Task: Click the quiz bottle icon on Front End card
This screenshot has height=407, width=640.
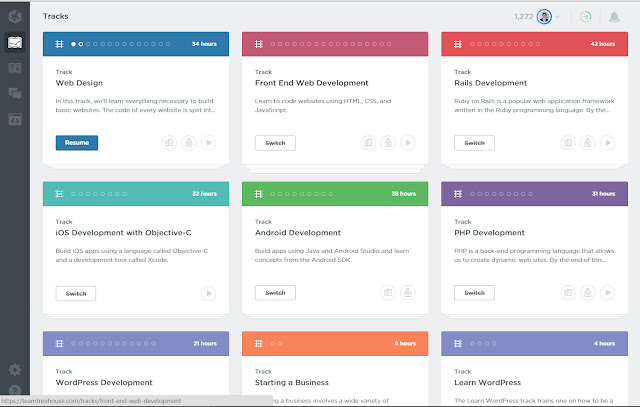Action: (388, 143)
